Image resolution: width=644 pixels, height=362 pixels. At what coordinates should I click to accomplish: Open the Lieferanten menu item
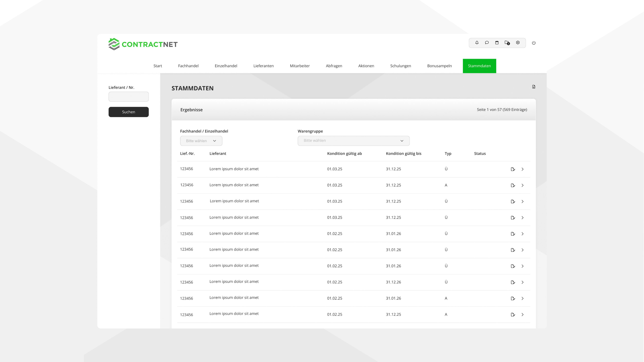263,66
